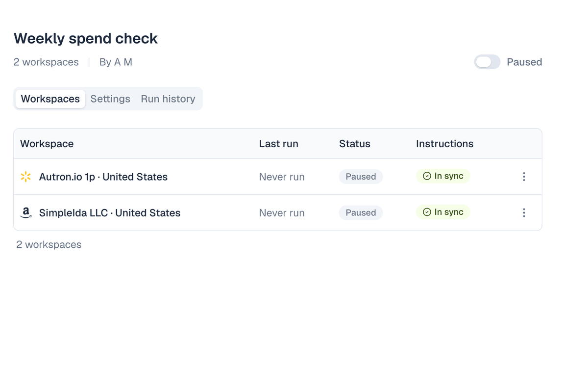Click the Last run column header

[279, 144]
